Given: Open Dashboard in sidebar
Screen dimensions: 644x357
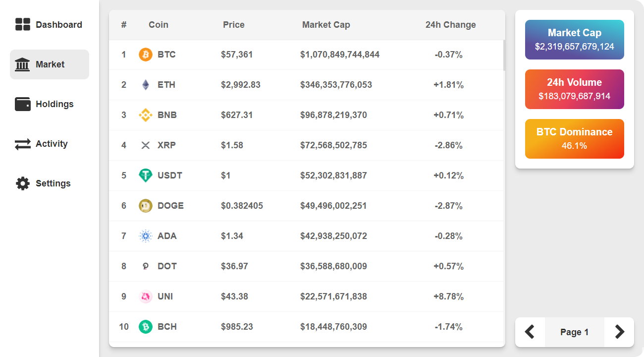Looking at the screenshot, I should (50, 25).
